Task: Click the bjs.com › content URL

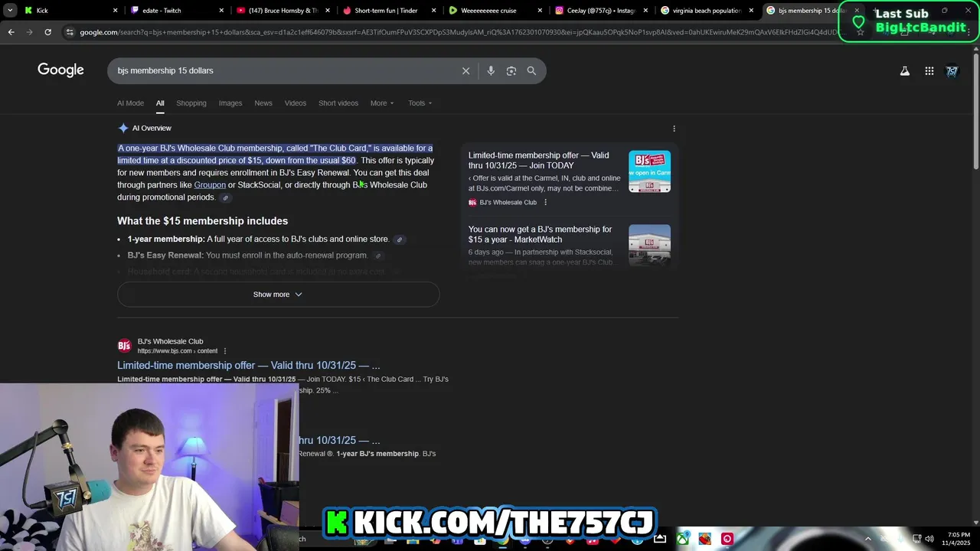Action: click(x=178, y=351)
